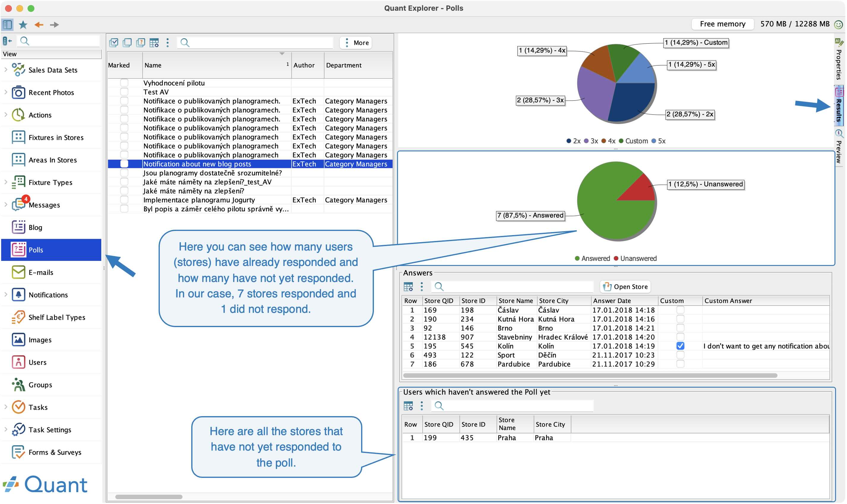The image size is (847, 504).
Task: Open three-dot menu in unanswered users panel
Action: pyautogui.click(x=422, y=405)
